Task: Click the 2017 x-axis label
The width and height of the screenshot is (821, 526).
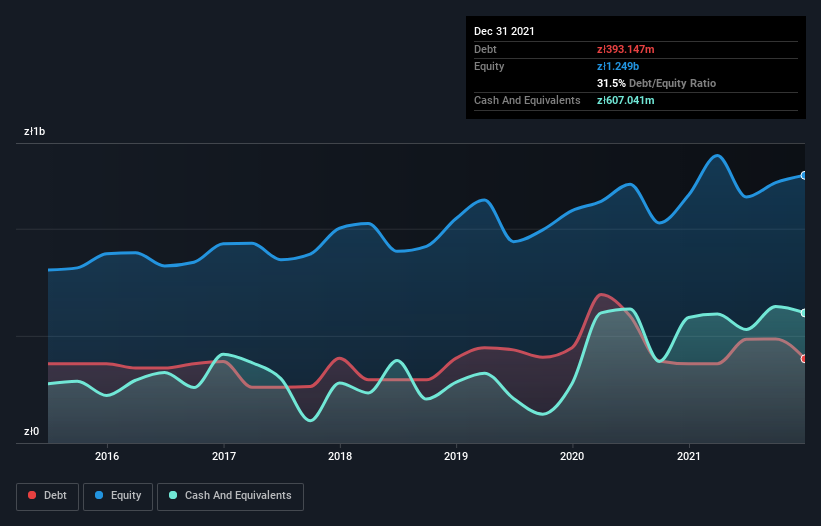Action: click(224, 456)
